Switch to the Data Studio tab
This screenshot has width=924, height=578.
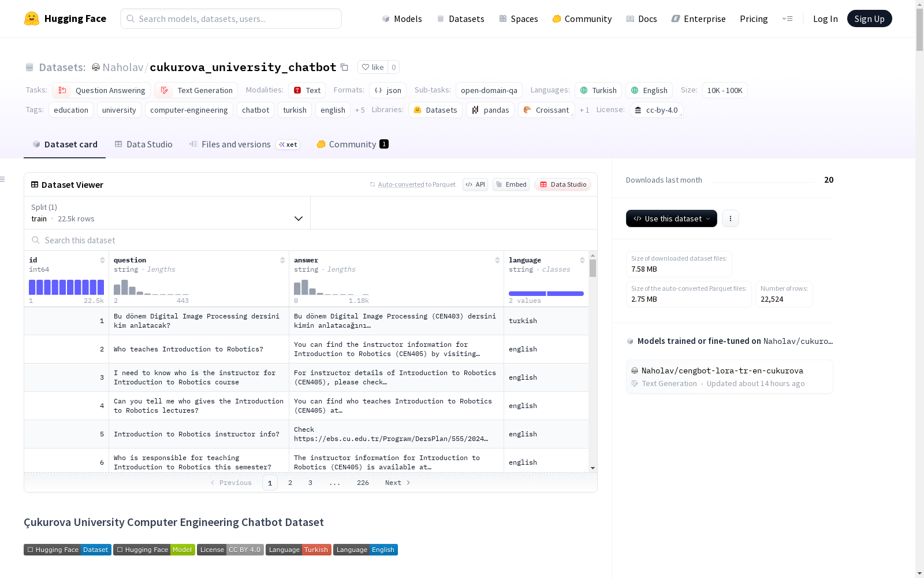coord(144,144)
